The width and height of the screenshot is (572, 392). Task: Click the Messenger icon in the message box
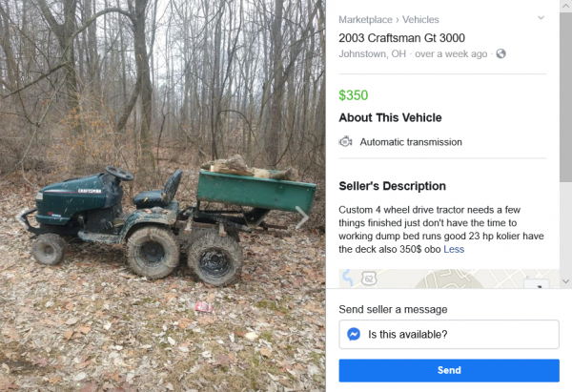(x=354, y=334)
